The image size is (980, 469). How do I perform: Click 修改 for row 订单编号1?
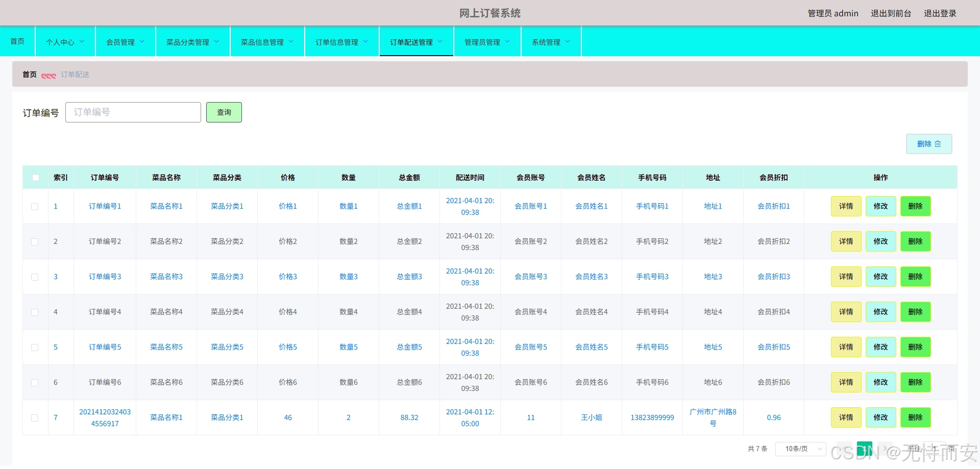pyautogui.click(x=881, y=206)
